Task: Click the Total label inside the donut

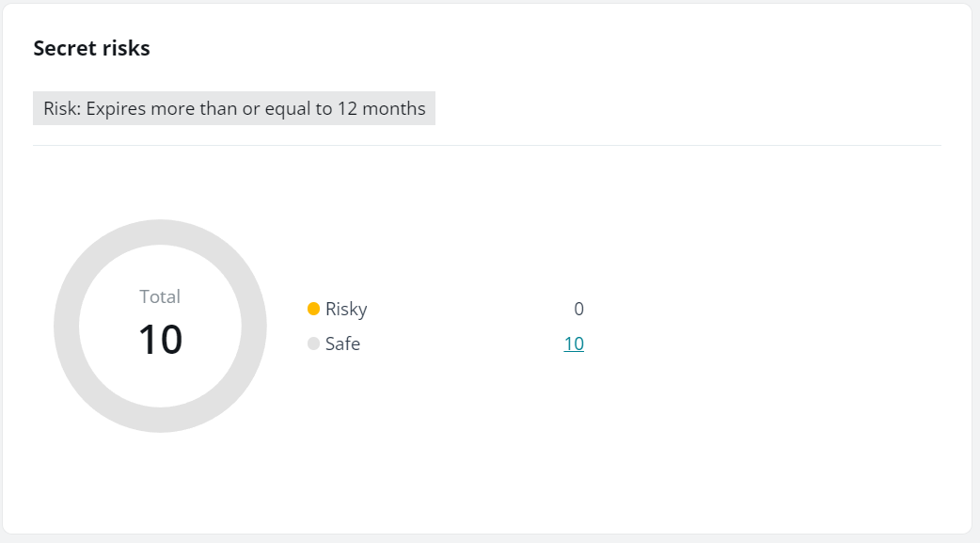Action: coord(160,296)
